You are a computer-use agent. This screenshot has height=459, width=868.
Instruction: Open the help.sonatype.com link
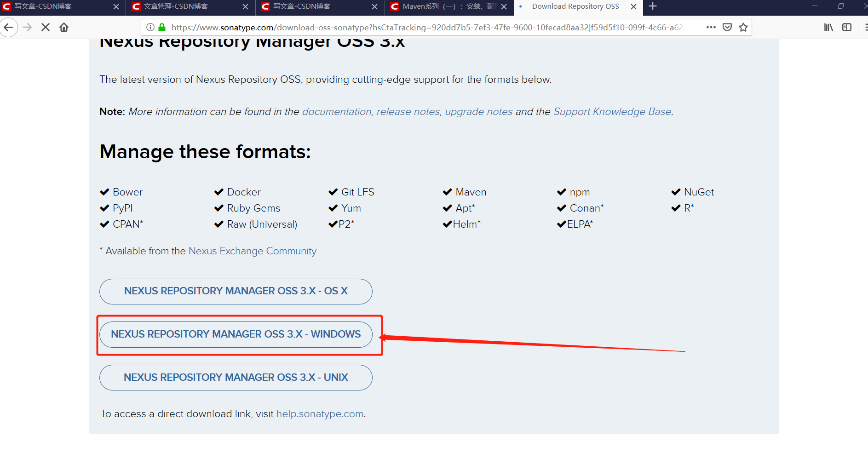319,413
